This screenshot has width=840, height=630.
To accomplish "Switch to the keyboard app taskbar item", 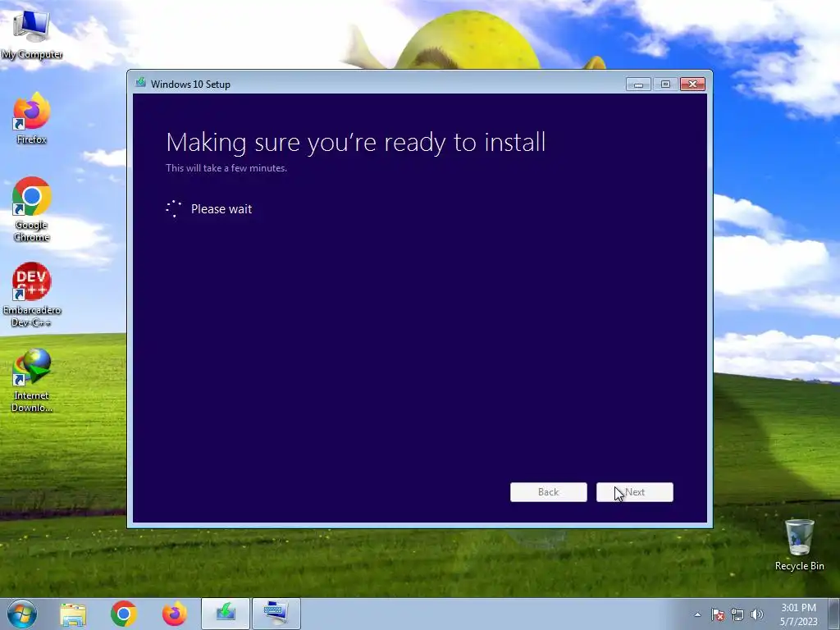I will click(276, 614).
